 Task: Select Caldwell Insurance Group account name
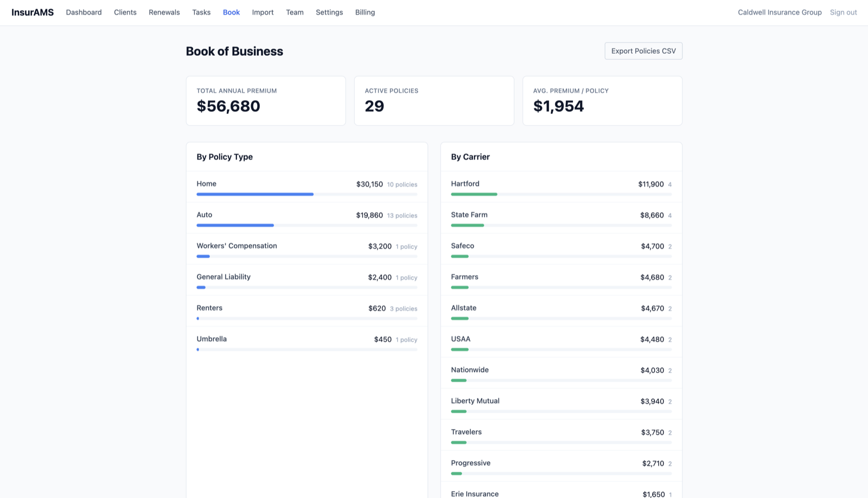(x=780, y=12)
